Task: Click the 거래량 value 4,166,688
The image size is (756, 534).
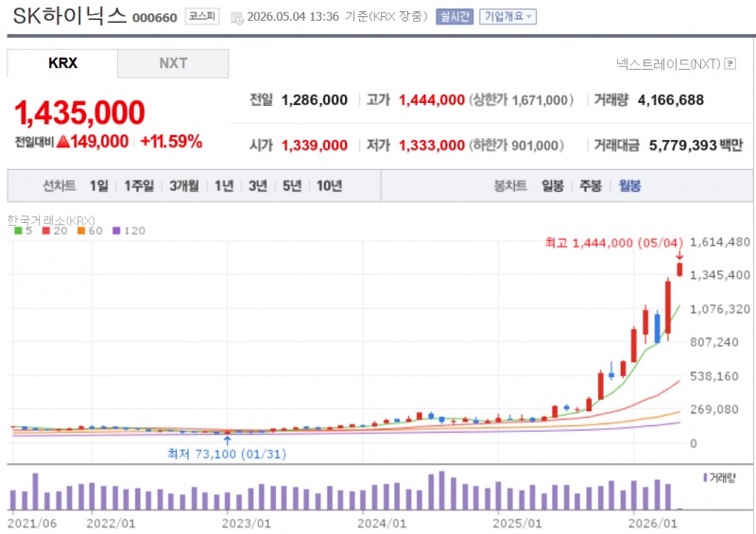Action: (x=671, y=100)
